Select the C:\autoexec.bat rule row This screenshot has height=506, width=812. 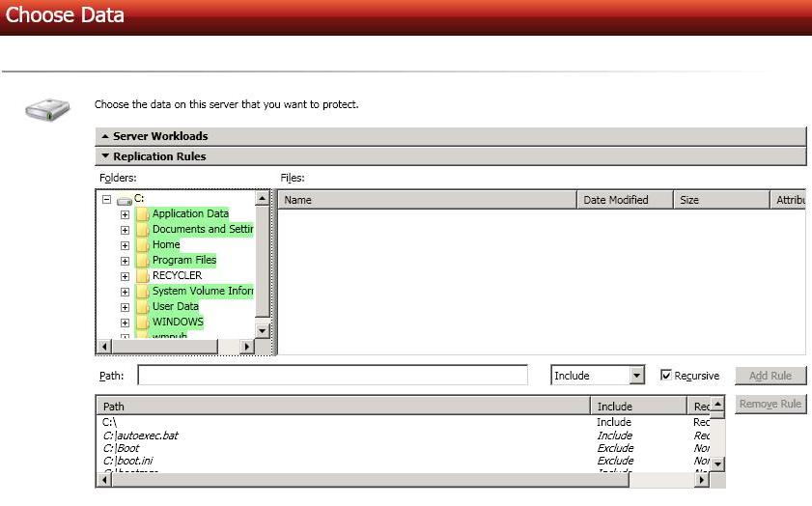pyautogui.click(x=141, y=436)
